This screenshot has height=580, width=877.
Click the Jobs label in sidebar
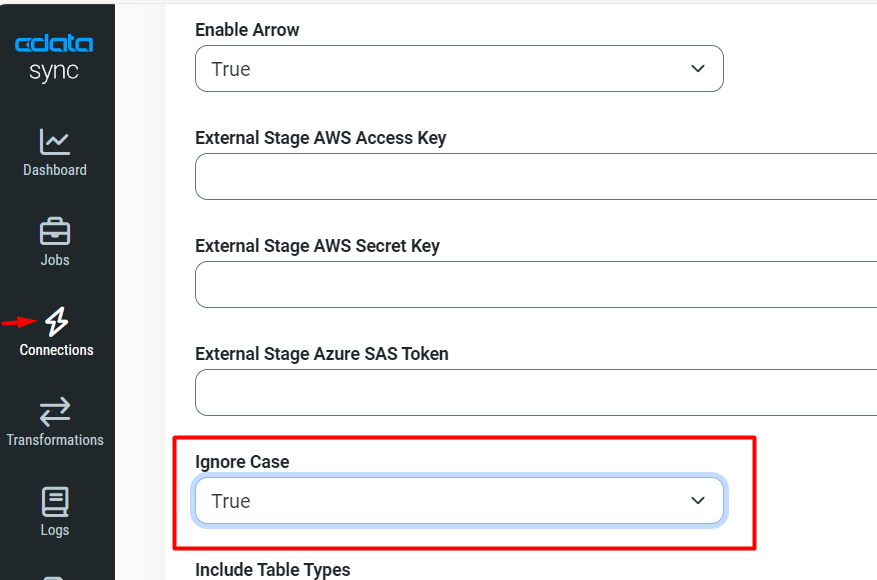pos(55,260)
